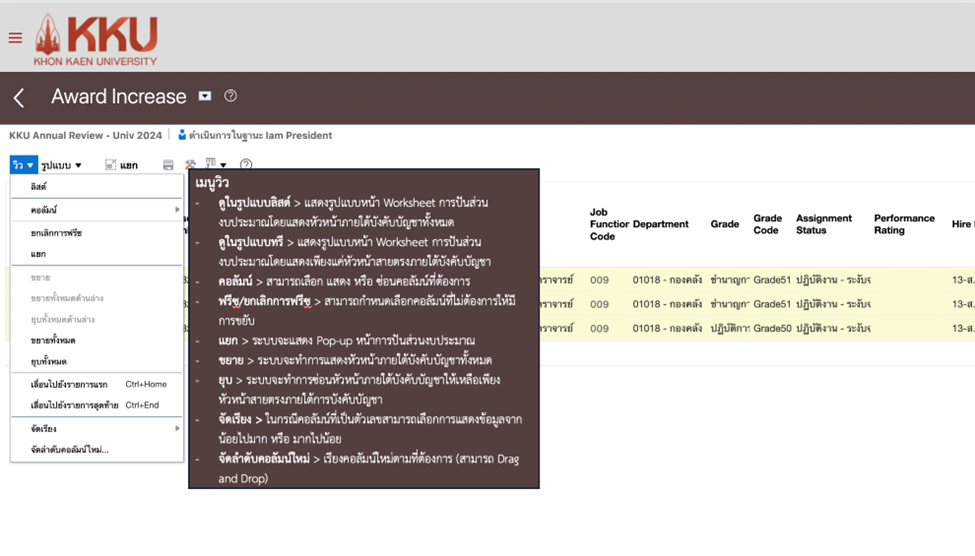Click the save disk icon in toolbar

pos(168,165)
